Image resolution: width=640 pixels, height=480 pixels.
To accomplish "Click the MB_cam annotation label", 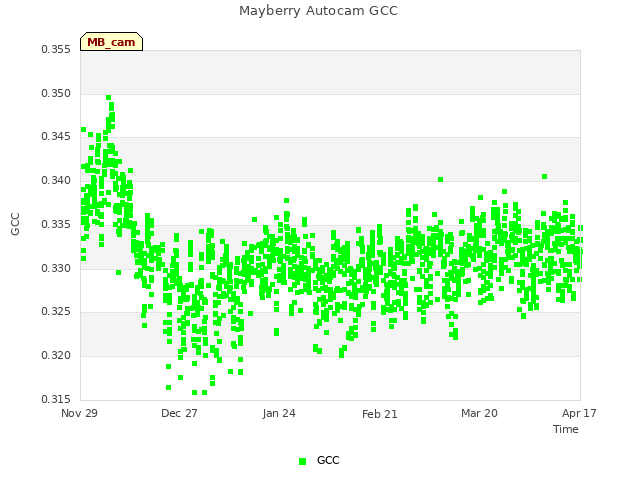I will click(x=111, y=42).
